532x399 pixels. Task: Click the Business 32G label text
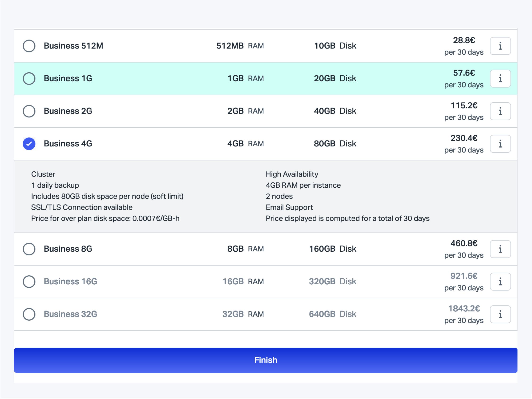(70, 314)
